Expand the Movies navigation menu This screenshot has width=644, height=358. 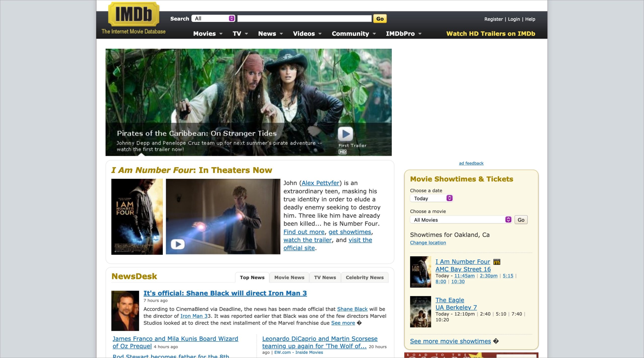208,34
